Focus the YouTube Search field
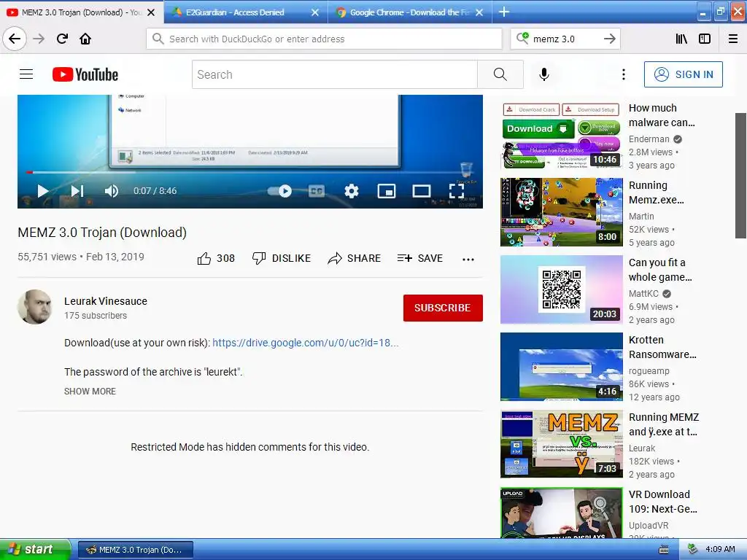The width and height of the screenshot is (747, 560). pos(334,74)
